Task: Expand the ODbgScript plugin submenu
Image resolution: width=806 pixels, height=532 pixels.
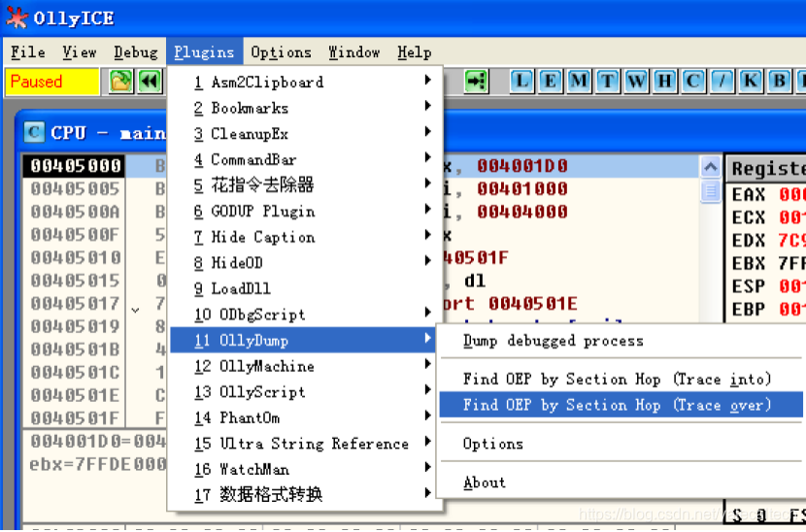Action: [x=305, y=315]
